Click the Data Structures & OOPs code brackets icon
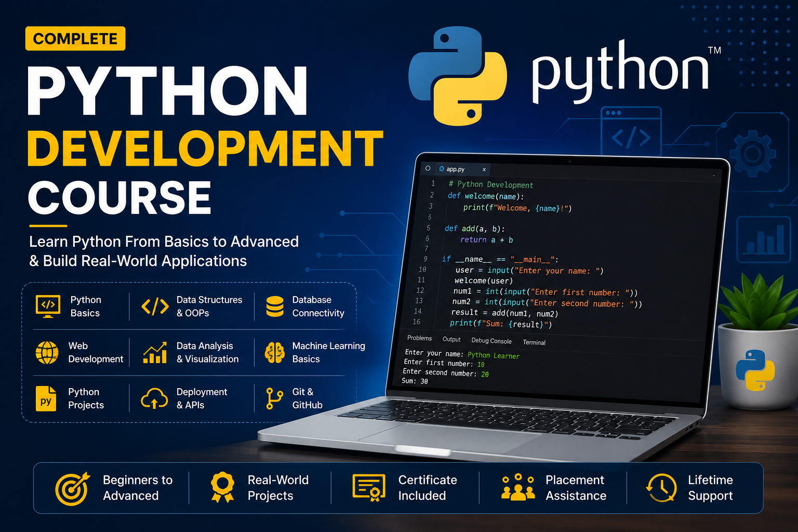Viewport: 798px width, 532px height. click(x=155, y=307)
